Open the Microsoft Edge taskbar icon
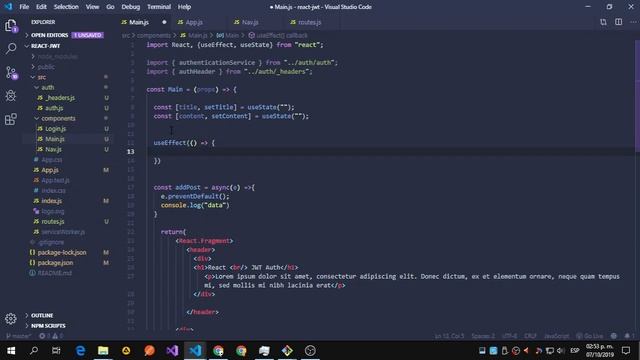This screenshot has width=640, height=360. click(x=80, y=351)
